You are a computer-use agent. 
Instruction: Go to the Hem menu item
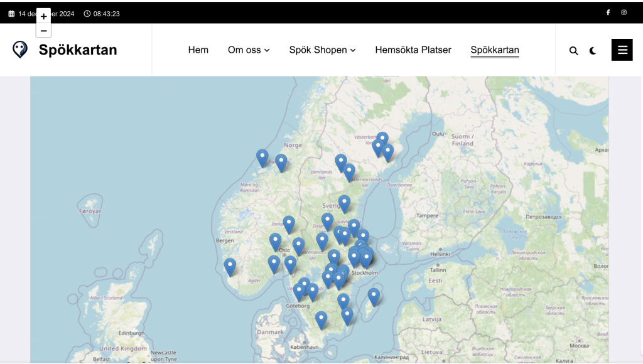[x=198, y=50]
